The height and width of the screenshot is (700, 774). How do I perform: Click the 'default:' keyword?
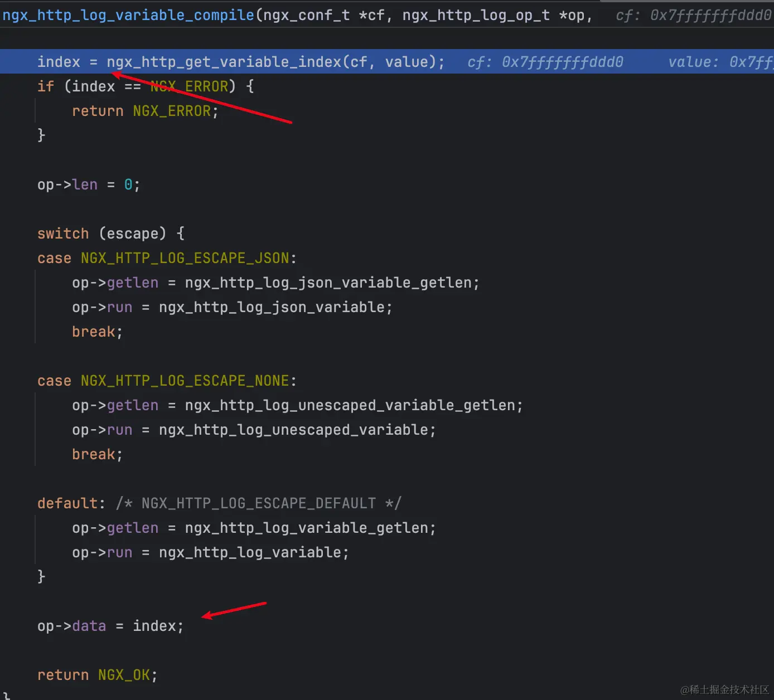[x=71, y=503]
